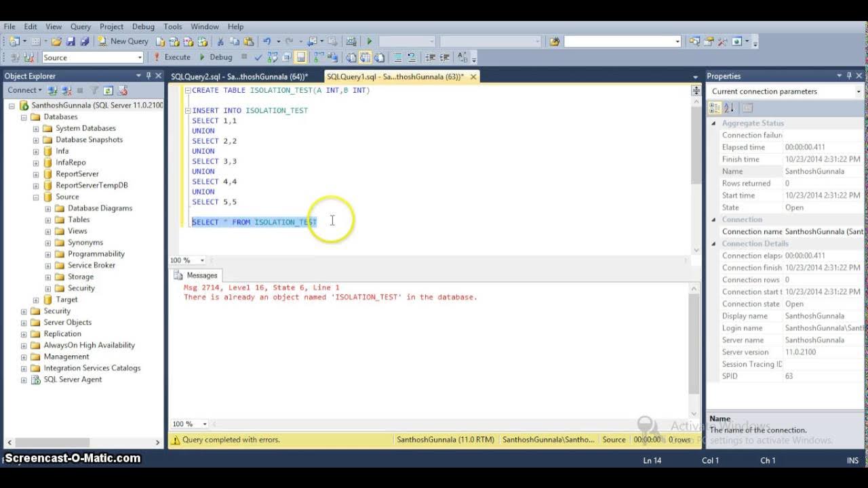The height and width of the screenshot is (488, 868).
Task: Open the Query menu
Action: coord(80,26)
